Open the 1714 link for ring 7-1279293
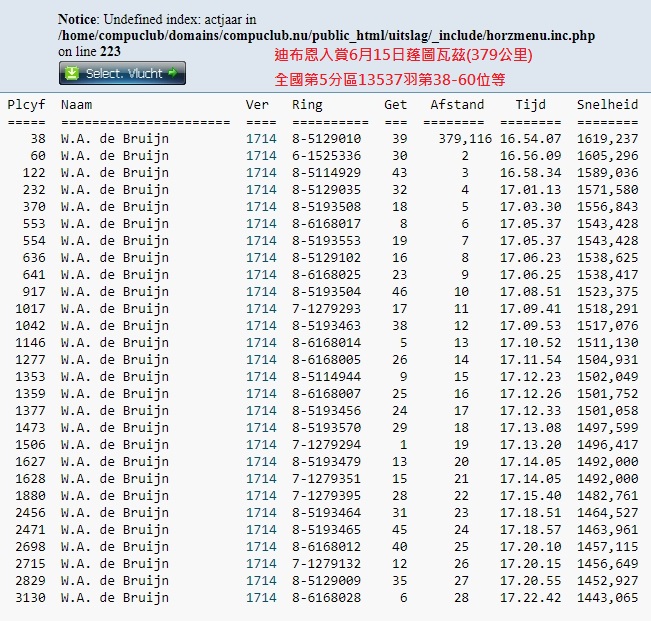The image size is (651, 621). click(x=261, y=309)
